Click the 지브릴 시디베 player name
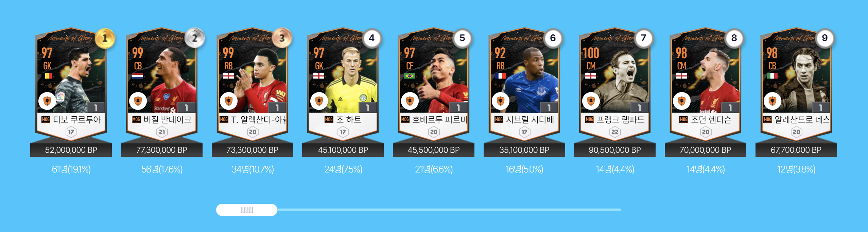The width and height of the screenshot is (868, 232). [x=530, y=119]
